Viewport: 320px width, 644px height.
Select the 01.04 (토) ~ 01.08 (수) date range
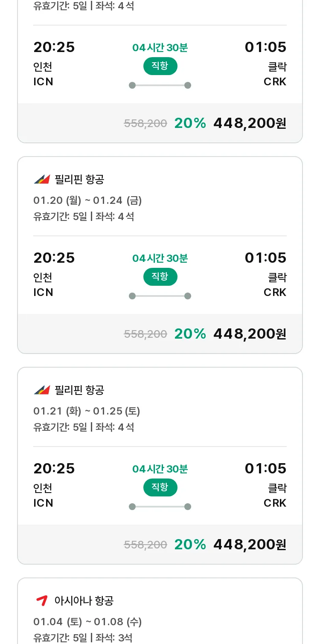87,622
